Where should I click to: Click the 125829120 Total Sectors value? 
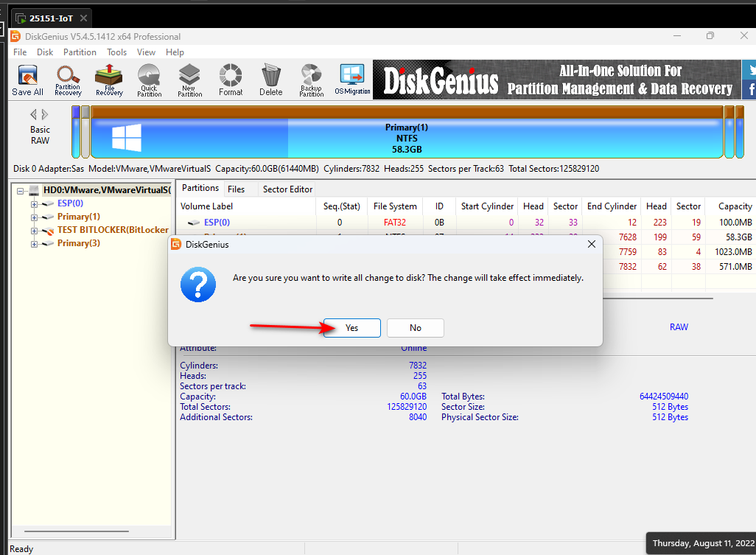(407, 407)
